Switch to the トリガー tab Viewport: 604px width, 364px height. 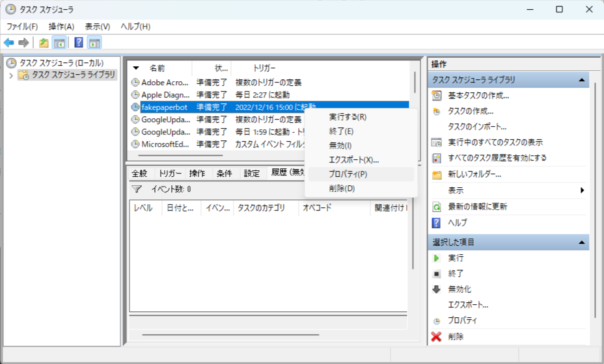coord(170,174)
